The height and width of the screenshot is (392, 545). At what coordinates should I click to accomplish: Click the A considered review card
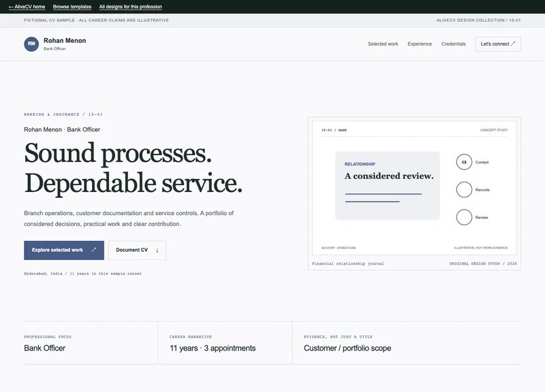(x=388, y=185)
